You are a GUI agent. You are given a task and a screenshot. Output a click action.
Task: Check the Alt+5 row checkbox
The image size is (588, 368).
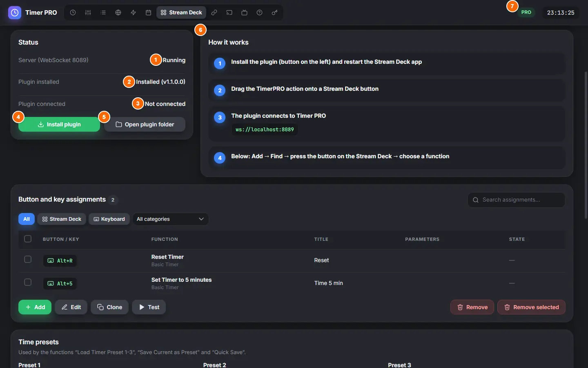28,282
